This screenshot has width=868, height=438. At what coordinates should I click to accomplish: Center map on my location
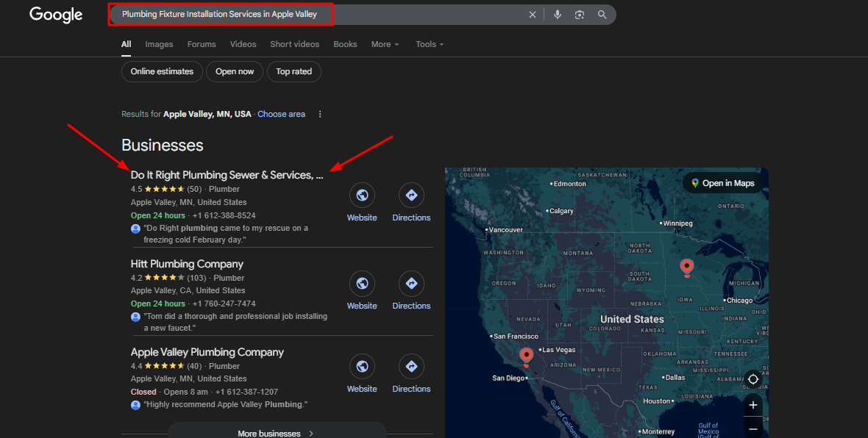click(753, 380)
